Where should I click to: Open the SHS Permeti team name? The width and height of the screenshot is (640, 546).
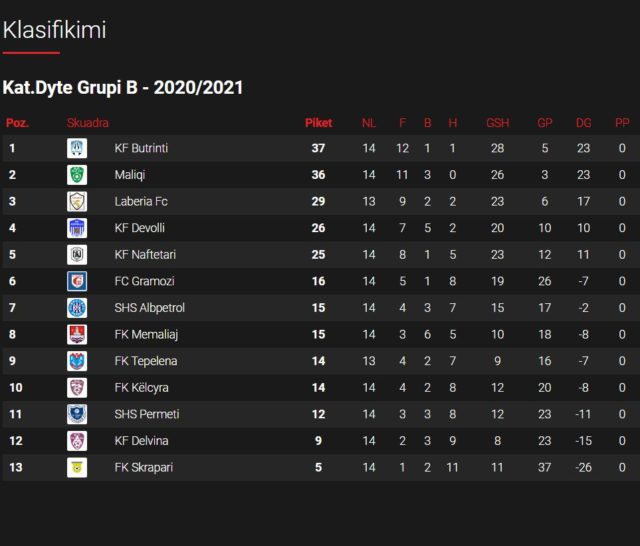point(146,414)
